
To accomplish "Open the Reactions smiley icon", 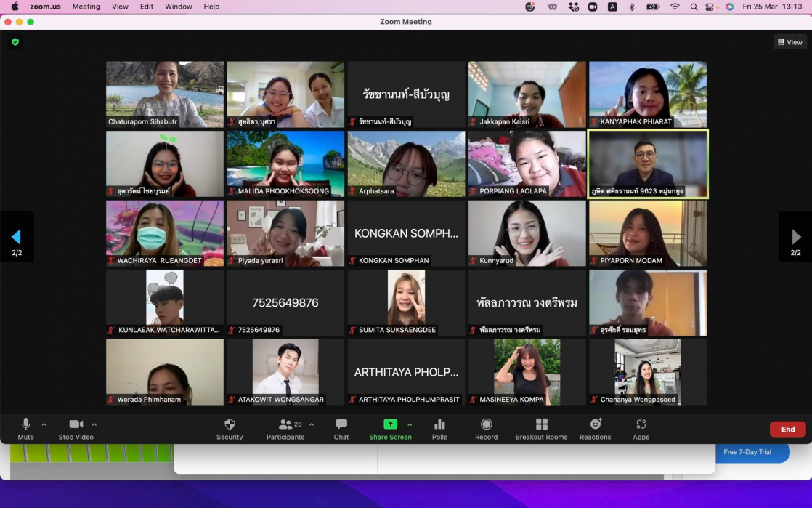I will (596, 424).
